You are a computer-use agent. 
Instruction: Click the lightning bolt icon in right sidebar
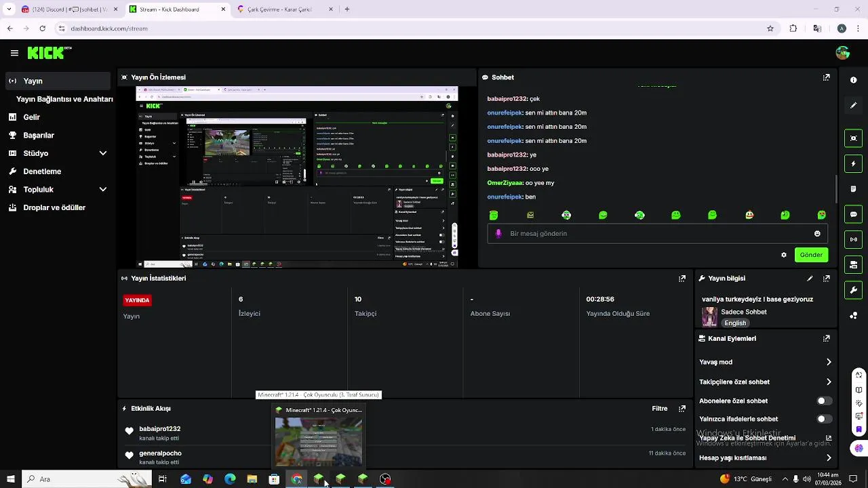click(x=853, y=164)
